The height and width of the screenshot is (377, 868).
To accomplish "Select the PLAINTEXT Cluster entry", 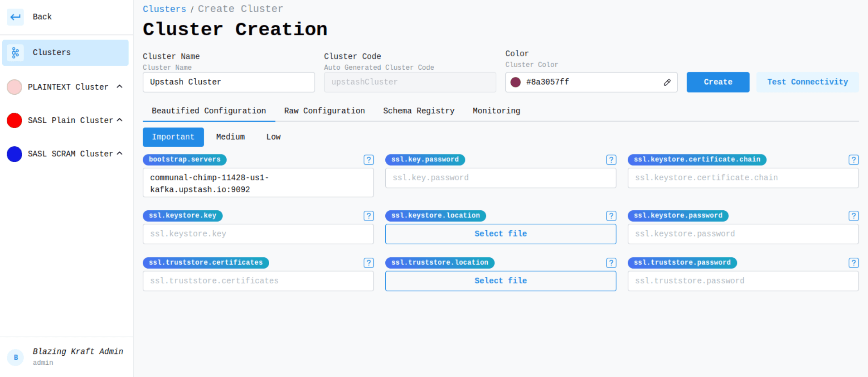I will coord(65,87).
